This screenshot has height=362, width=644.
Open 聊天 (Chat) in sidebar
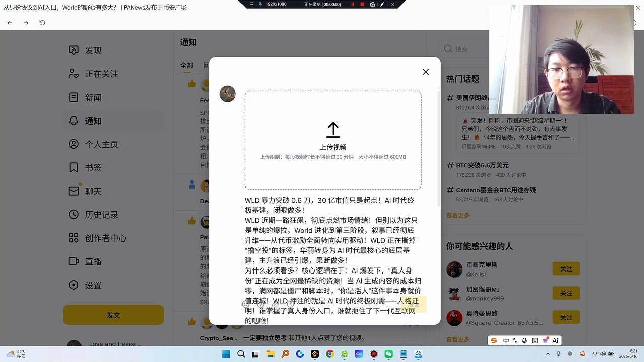[113, 191]
